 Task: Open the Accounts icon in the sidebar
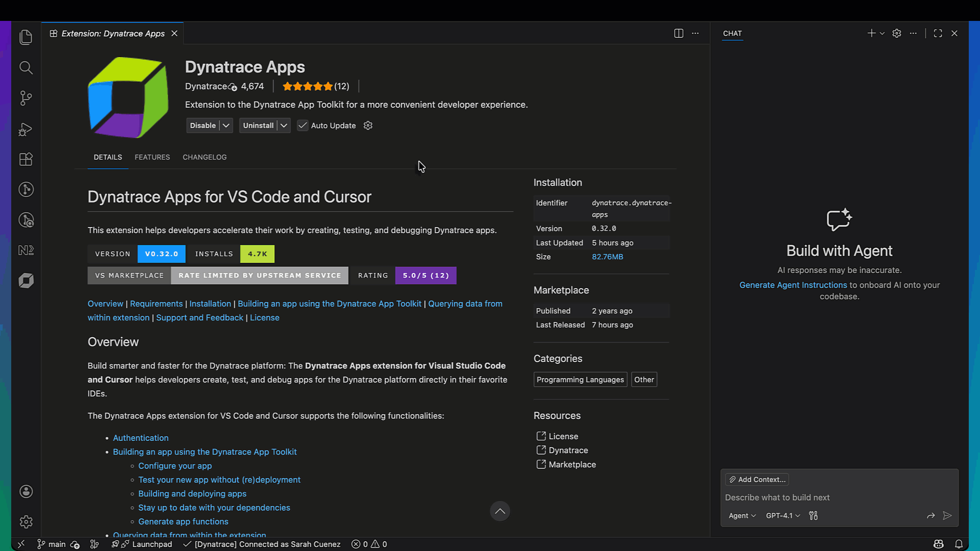point(26,491)
